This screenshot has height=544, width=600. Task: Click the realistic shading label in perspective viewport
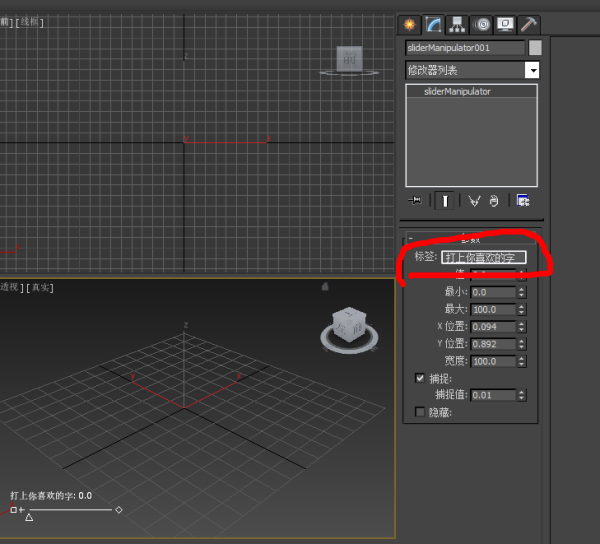(x=40, y=287)
